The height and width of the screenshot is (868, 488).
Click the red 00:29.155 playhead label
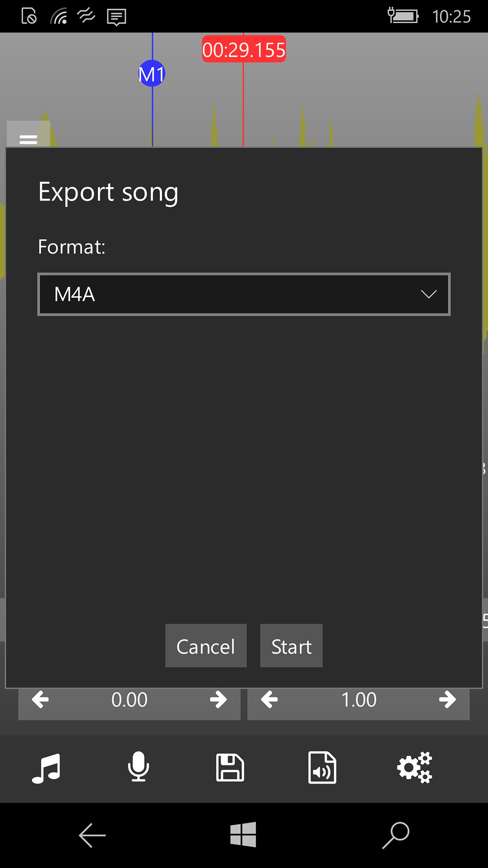(244, 49)
